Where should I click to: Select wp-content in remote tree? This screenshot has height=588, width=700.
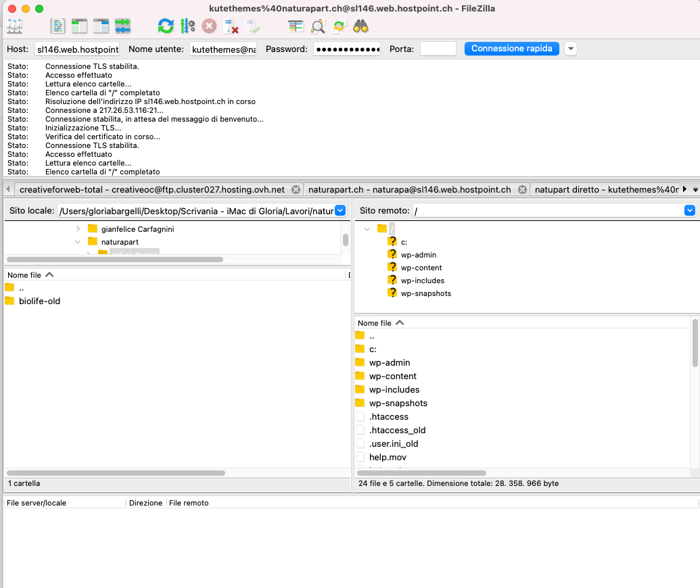click(421, 268)
